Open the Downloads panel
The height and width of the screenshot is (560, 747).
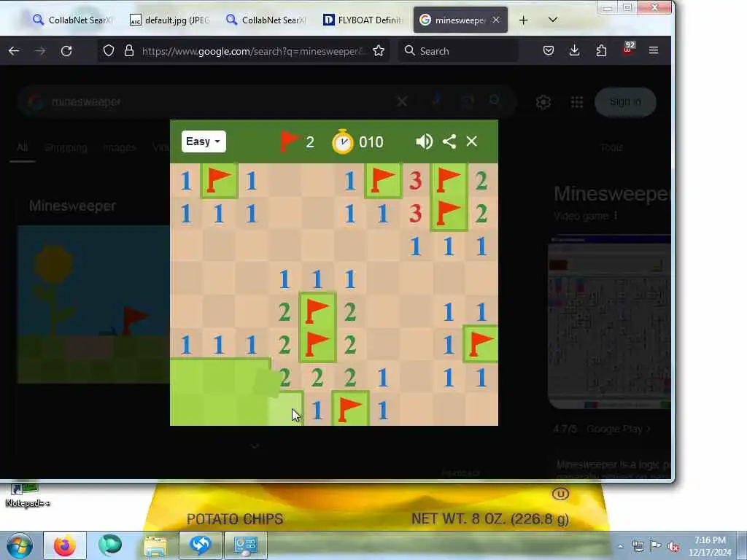click(x=575, y=50)
